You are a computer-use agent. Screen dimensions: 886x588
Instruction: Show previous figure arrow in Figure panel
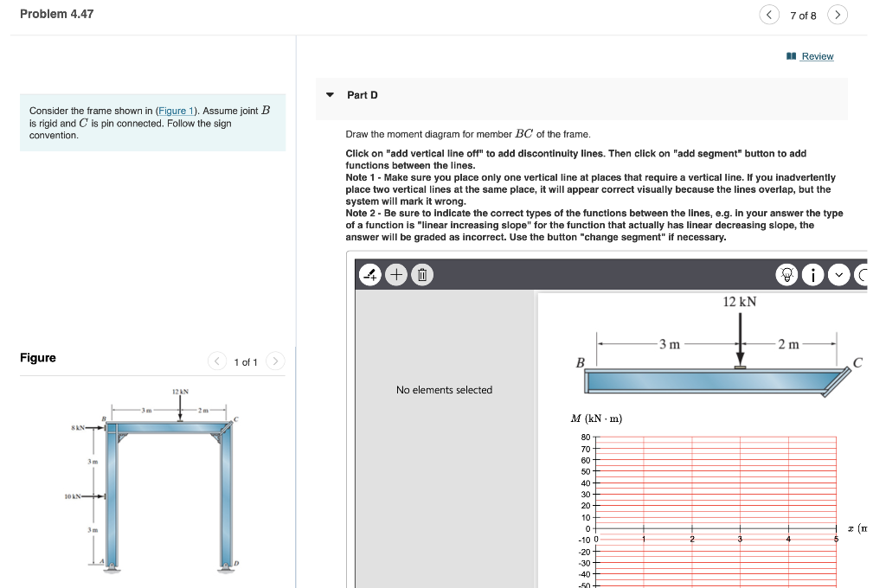[x=217, y=361]
